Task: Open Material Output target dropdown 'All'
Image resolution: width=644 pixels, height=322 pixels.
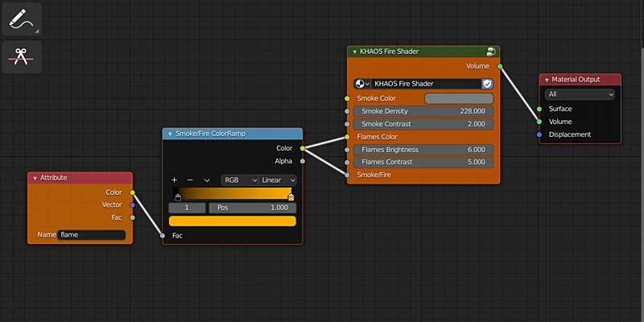Action: click(580, 94)
